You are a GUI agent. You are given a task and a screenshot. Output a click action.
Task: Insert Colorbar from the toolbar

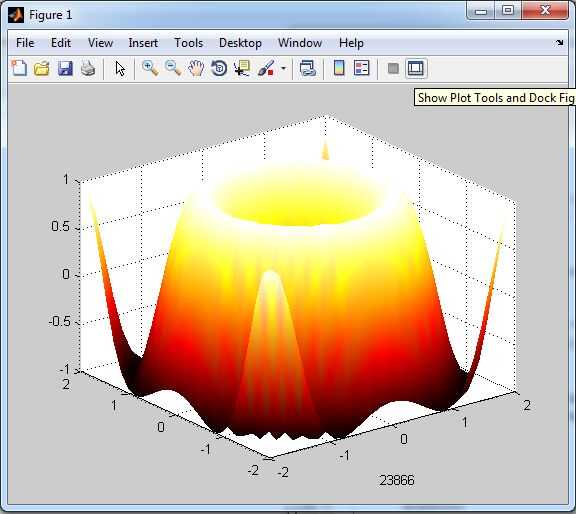coord(339,68)
